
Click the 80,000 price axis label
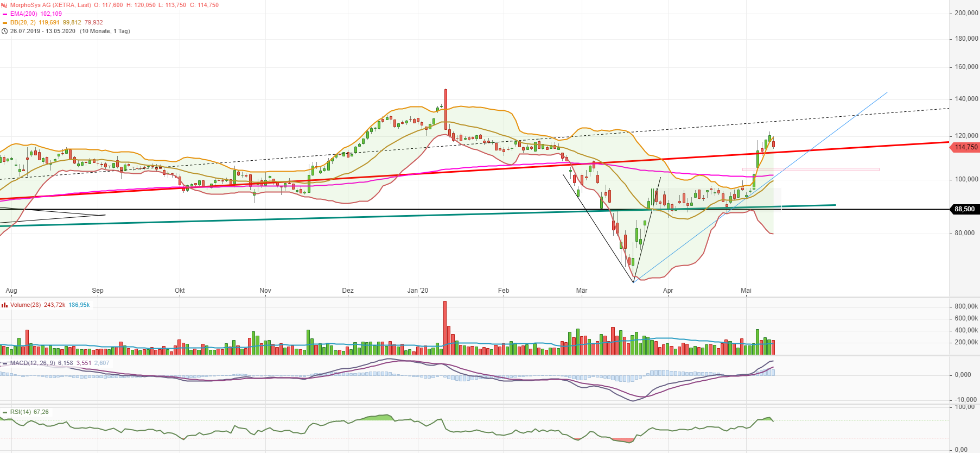[965, 233]
